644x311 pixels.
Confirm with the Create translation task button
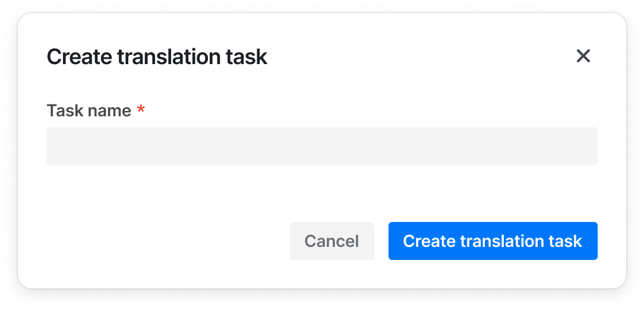493,241
